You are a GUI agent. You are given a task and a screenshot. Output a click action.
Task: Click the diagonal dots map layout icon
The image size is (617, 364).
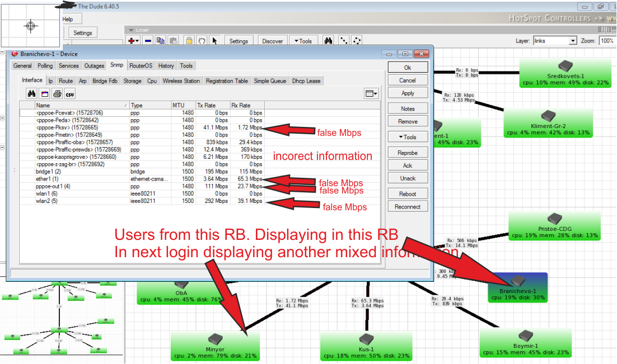point(344,41)
